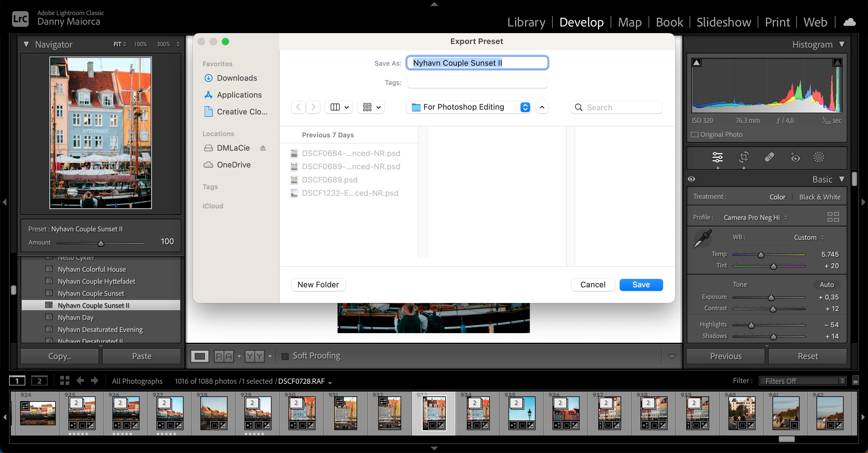Open the Masking tool

pyautogui.click(x=819, y=158)
